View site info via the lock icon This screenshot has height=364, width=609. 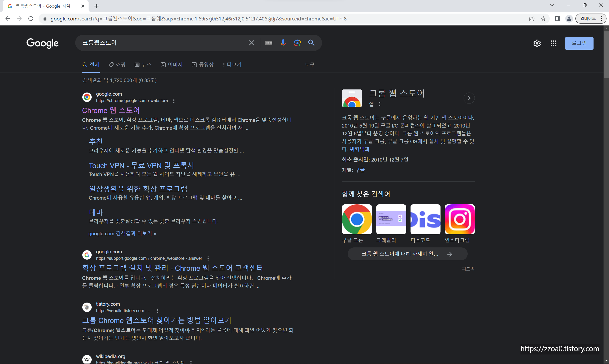[45, 19]
